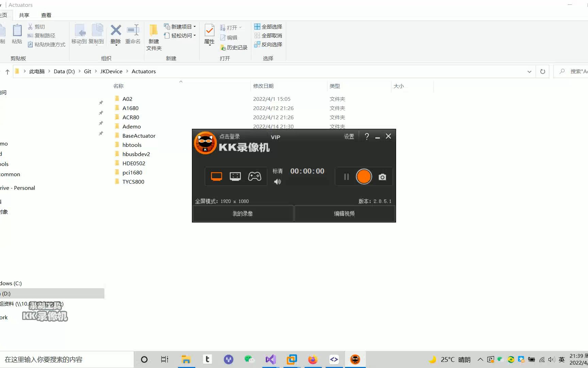This screenshot has width=588, height=368.
Task: Open 设置 in KK recorder
Action: [x=349, y=136]
